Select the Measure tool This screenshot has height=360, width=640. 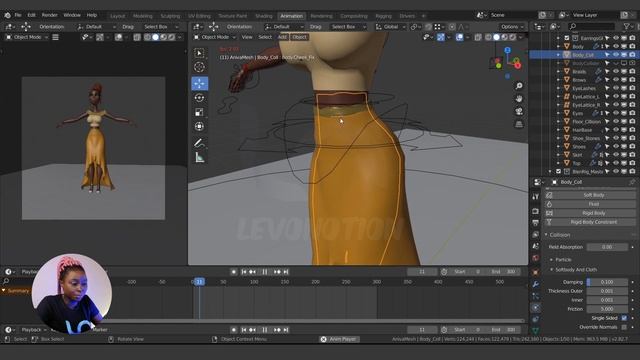[x=199, y=158]
